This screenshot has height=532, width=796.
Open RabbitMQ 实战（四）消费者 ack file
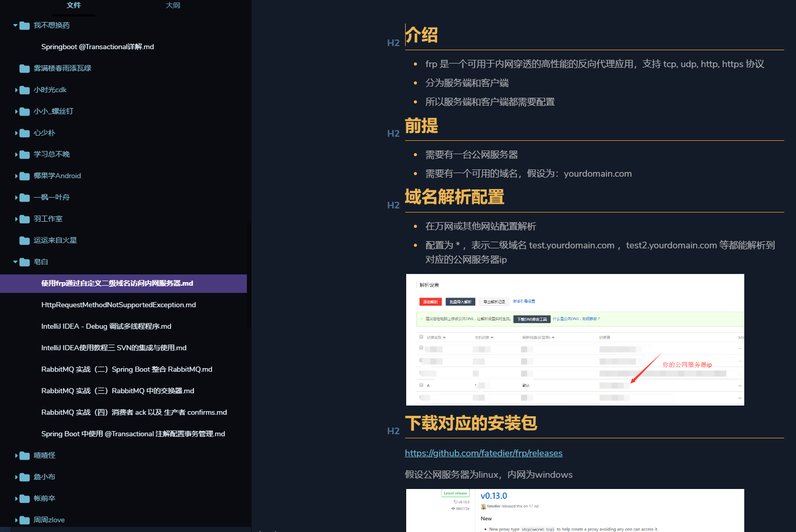point(134,412)
